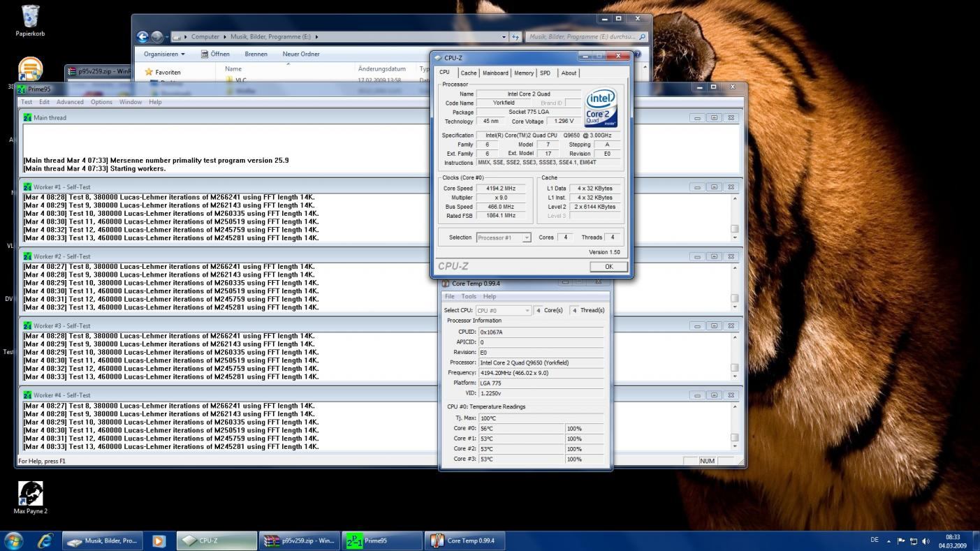This screenshot has width=980, height=551.
Task: Switch to the Mainboard tab in CPU-Z
Action: tap(495, 73)
